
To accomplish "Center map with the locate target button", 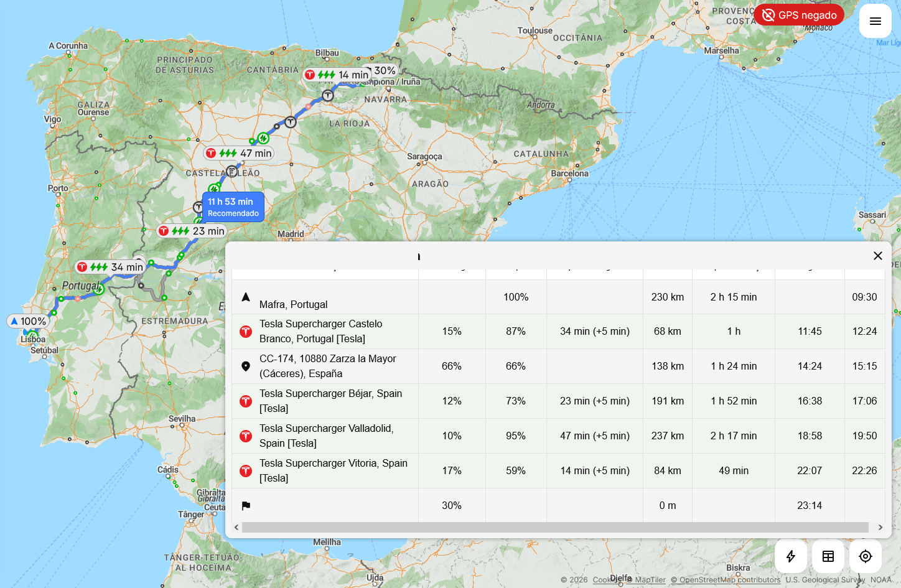I will (x=866, y=556).
